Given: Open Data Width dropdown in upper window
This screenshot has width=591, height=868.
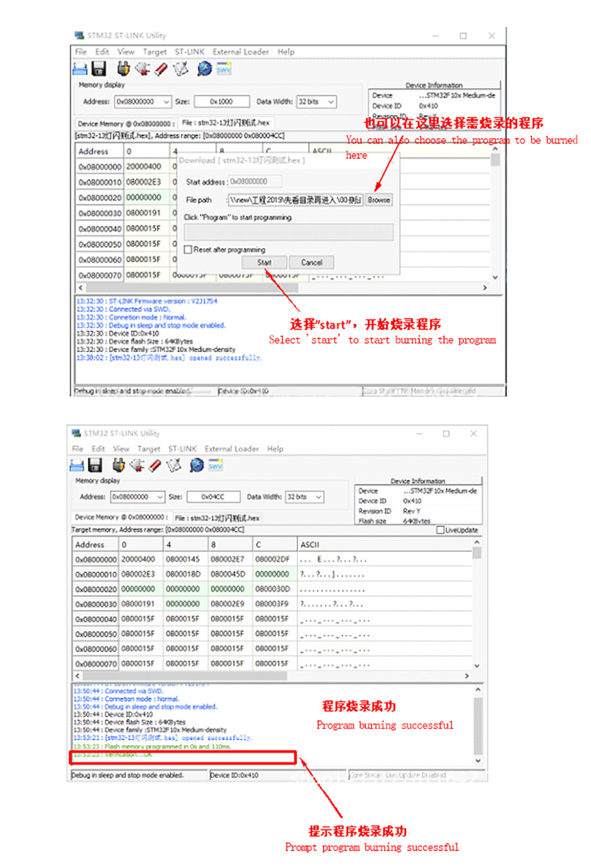Looking at the screenshot, I should coord(331,102).
